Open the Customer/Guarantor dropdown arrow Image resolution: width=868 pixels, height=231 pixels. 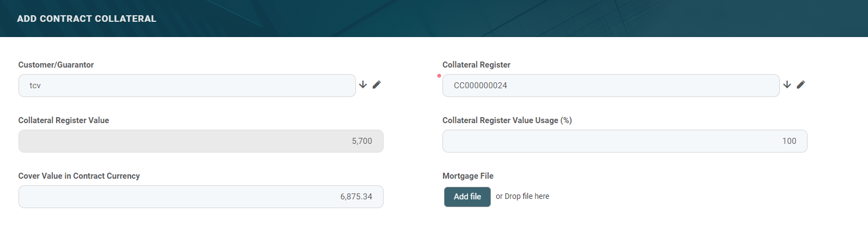tap(363, 84)
